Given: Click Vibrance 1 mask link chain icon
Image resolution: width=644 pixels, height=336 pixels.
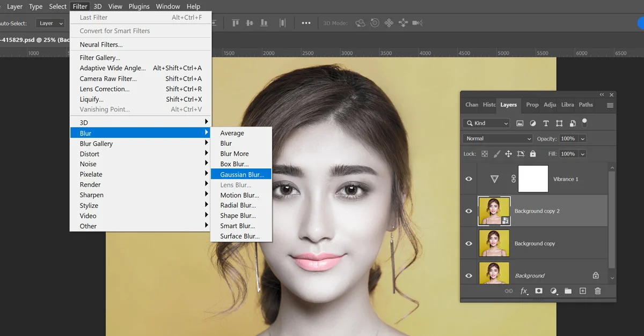Looking at the screenshot, I should point(514,179).
